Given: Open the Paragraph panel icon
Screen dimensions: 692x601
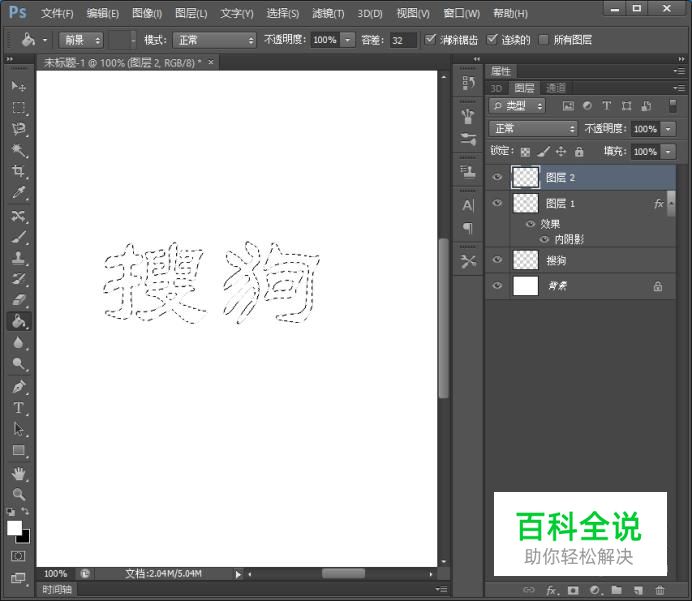Looking at the screenshot, I should [468, 228].
